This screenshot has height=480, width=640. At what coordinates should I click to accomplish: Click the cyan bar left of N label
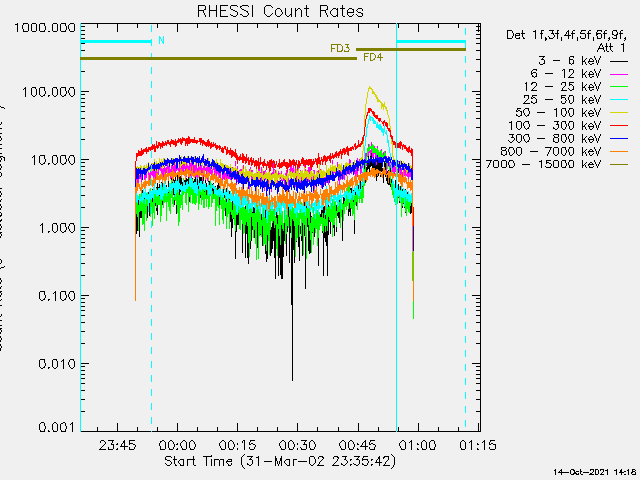(116, 42)
